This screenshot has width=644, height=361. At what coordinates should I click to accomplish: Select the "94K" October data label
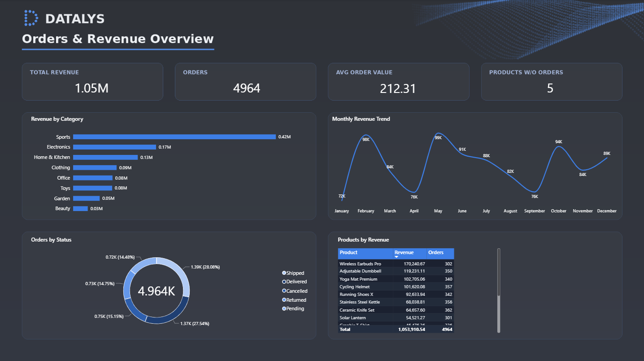point(559,142)
